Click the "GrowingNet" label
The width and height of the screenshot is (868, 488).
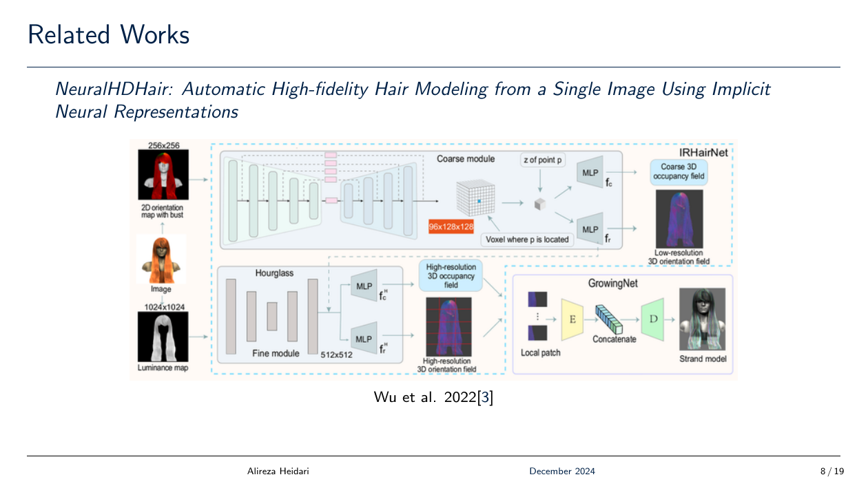click(612, 284)
